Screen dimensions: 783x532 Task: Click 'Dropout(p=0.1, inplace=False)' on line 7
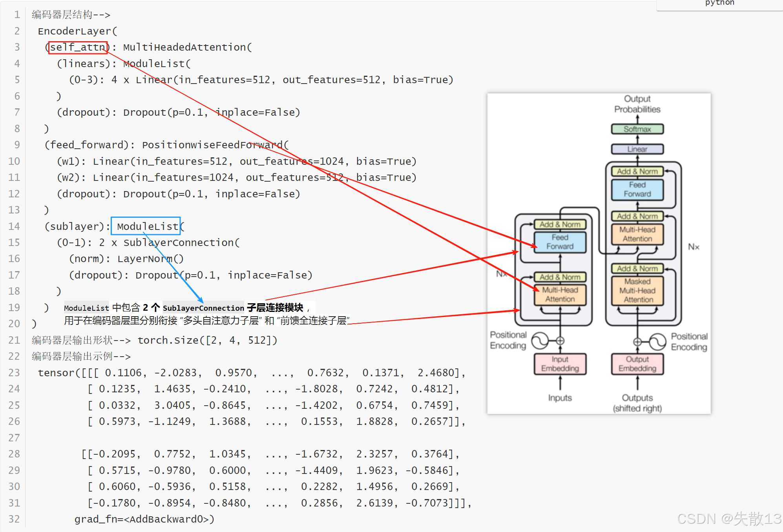212,112
